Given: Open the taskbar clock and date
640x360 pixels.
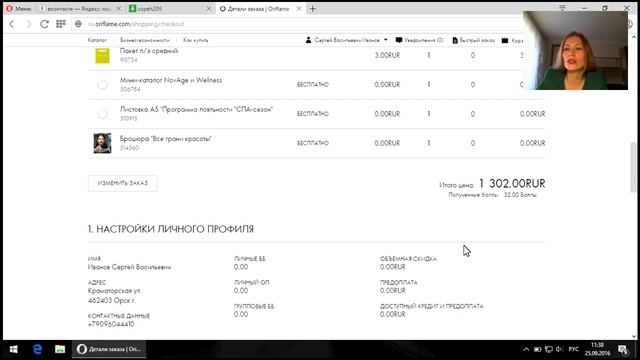Looking at the screenshot, I should point(597,349).
